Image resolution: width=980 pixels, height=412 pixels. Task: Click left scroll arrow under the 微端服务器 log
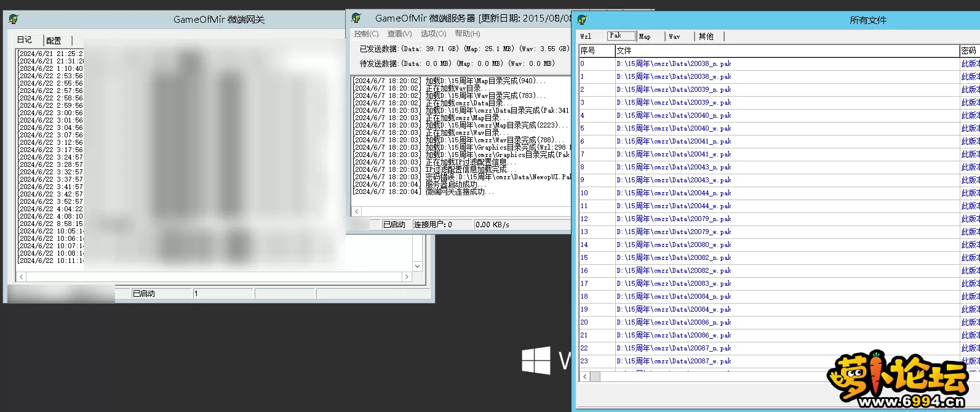coord(356,211)
